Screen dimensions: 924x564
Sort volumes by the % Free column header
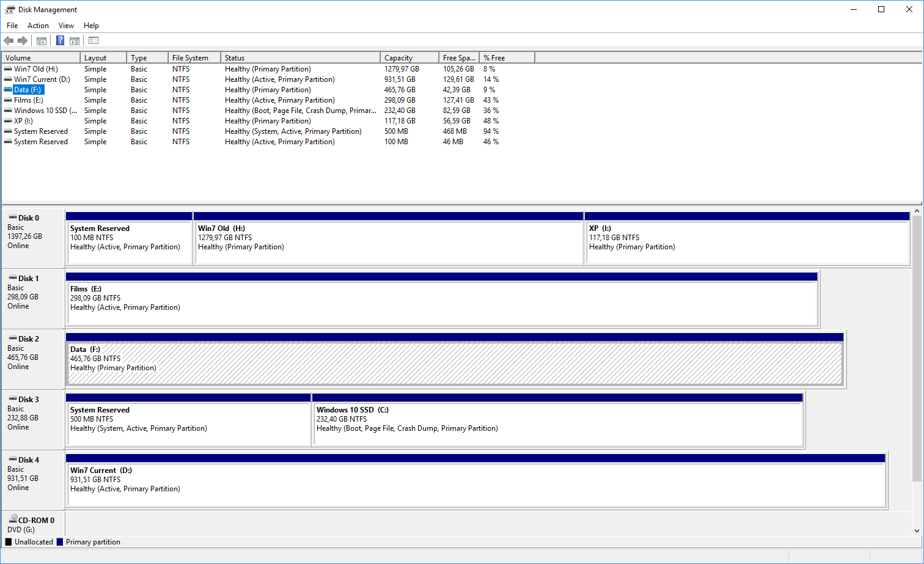coord(506,57)
